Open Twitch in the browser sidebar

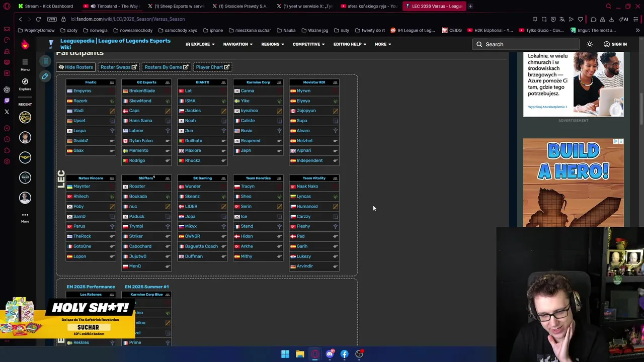click(7, 101)
